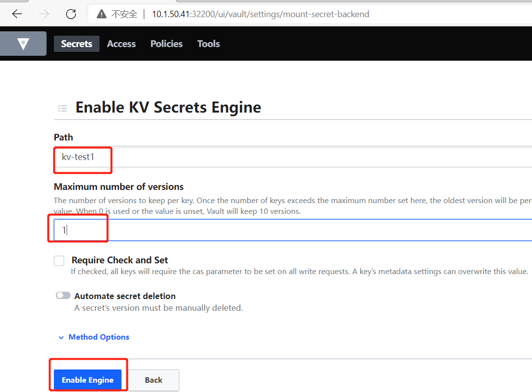Click the Maximum number of versions field
532x392 pixels.
(293, 230)
